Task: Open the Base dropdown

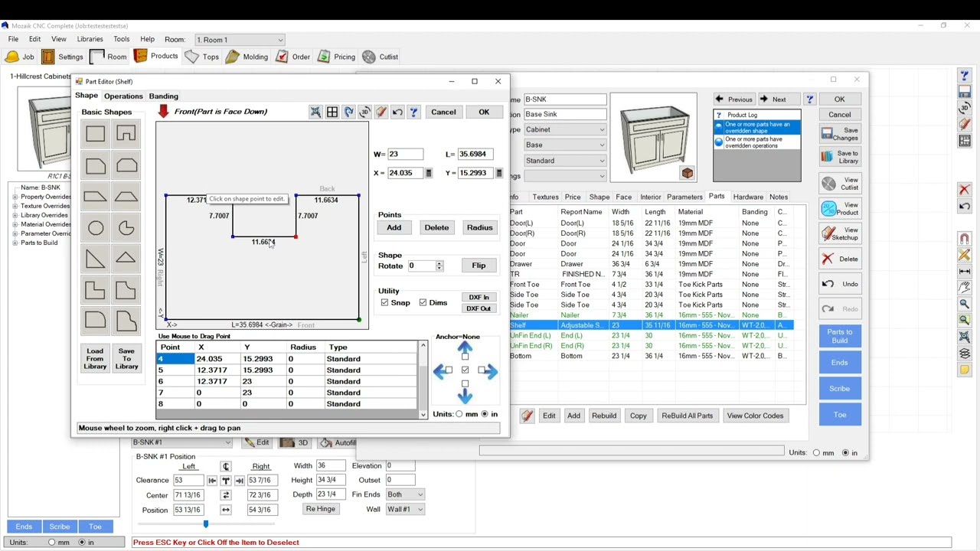Action: [x=565, y=145]
